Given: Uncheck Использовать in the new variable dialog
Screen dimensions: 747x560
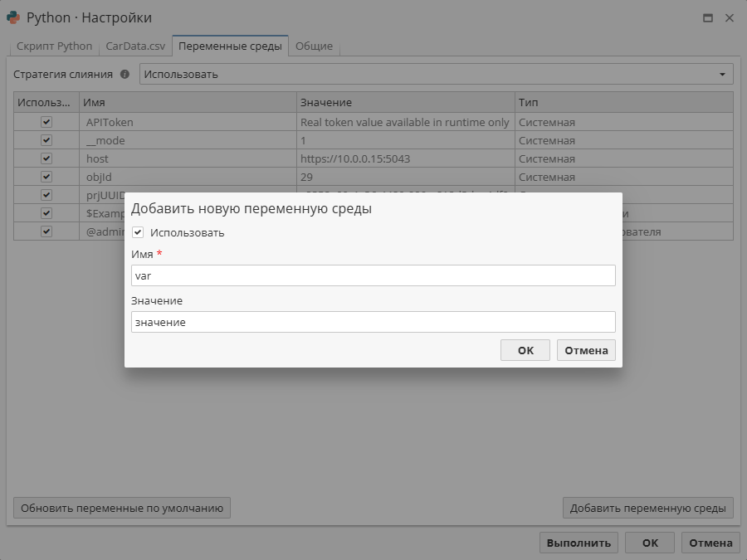Looking at the screenshot, I should pos(137,232).
